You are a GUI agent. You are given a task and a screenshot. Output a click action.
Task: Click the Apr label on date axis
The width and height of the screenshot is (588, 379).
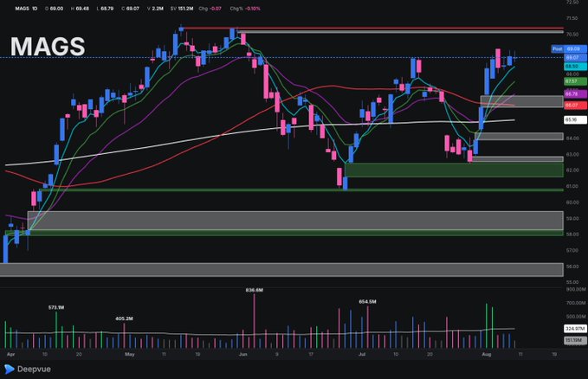click(x=11, y=354)
